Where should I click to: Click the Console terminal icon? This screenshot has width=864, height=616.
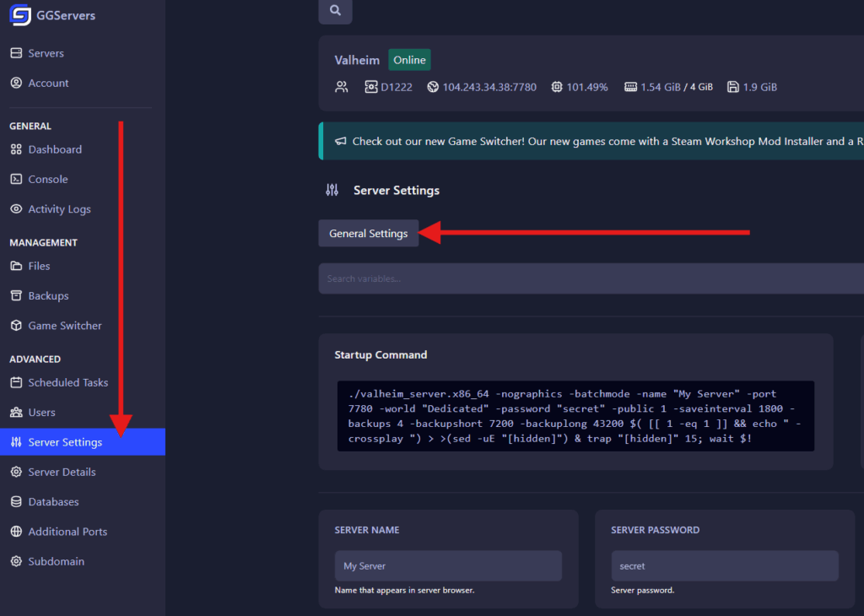[15, 179]
